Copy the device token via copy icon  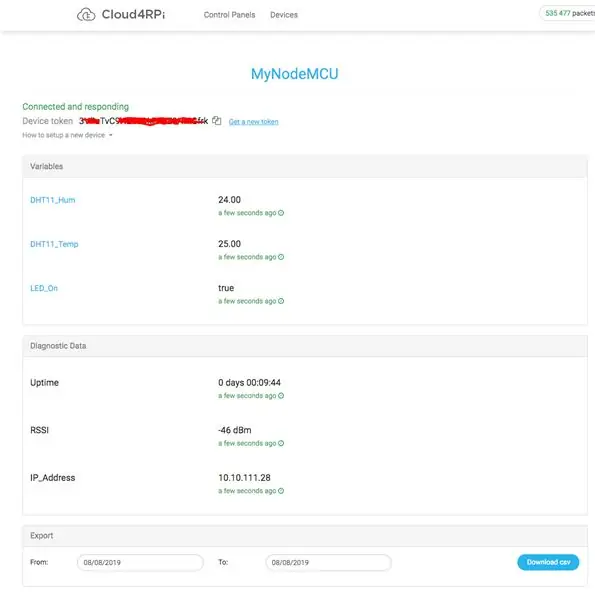pos(217,121)
